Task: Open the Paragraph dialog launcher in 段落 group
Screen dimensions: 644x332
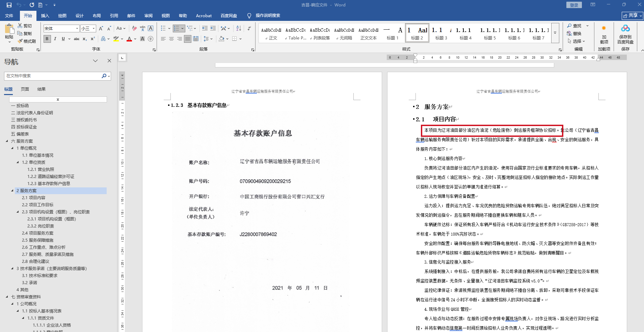Action: tap(253, 50)
